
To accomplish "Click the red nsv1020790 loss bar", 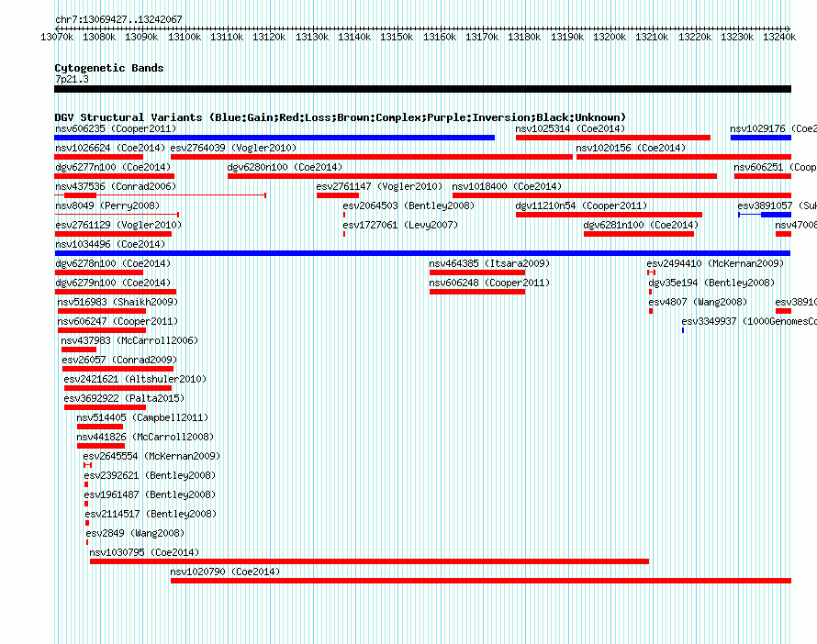I will coord(481,581).
